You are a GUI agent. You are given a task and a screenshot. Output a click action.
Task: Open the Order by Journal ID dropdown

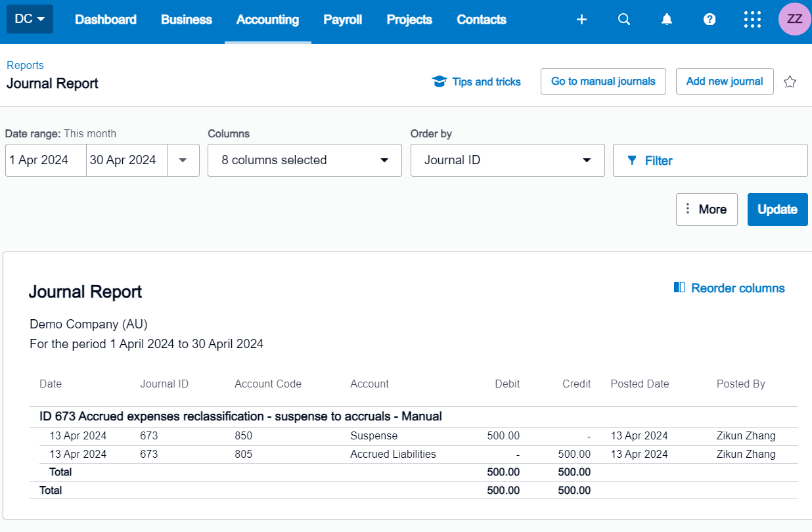[507, 160]
